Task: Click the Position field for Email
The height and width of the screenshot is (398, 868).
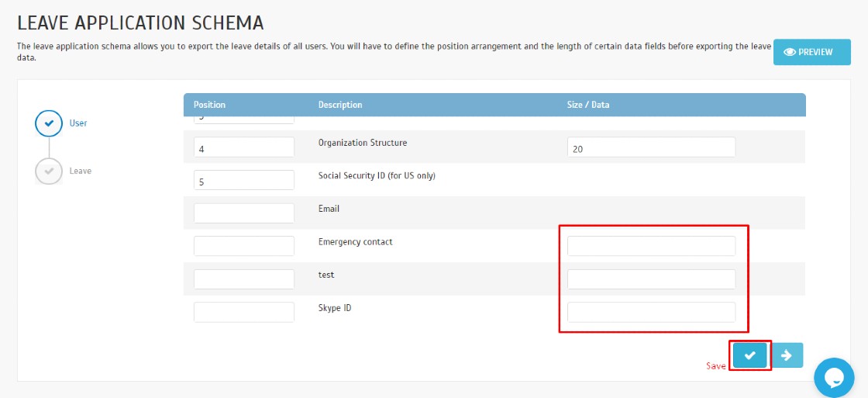Action: (244, 213)
